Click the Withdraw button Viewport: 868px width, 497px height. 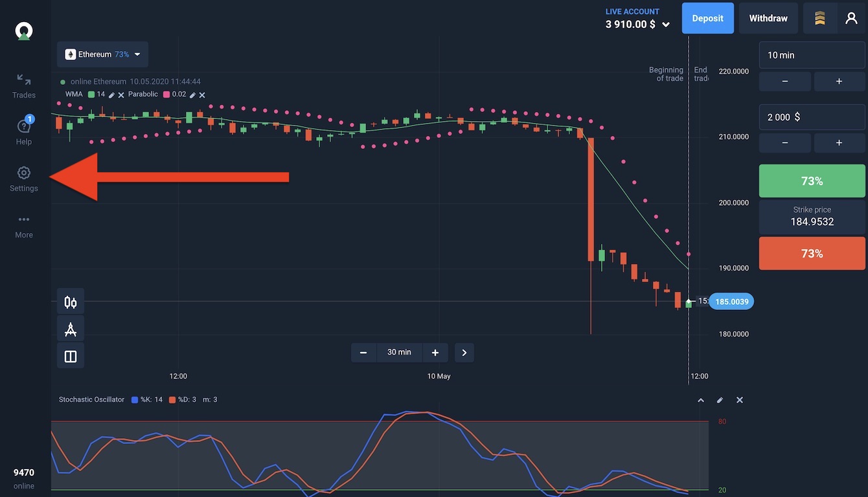coord(768,18)
